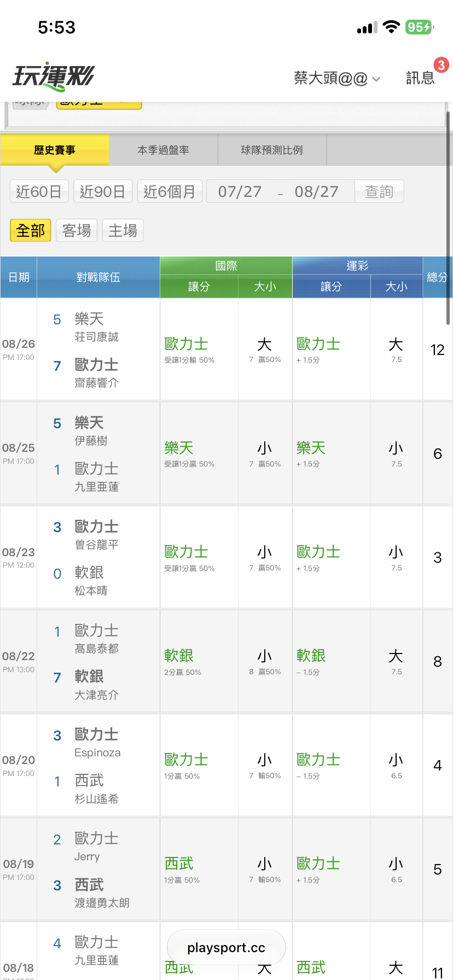Switch to the 歷史賽事 tab
453x980 pixels.
[55, 150]
